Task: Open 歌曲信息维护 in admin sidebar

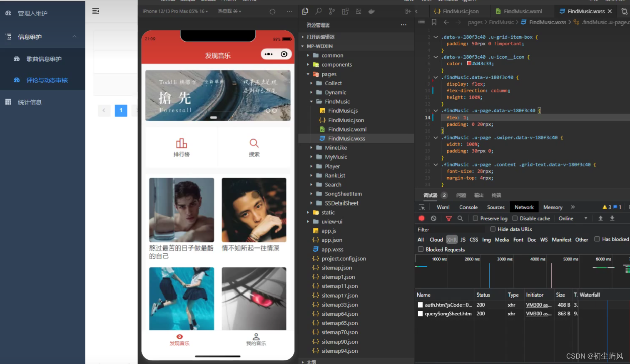Action: [44, 59]
